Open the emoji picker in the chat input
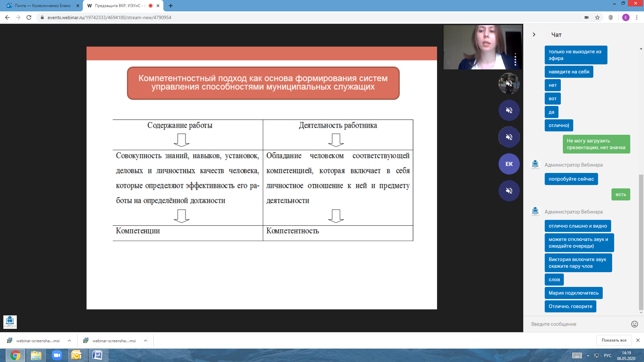The width and height of the screenshot is (644, 362). (x=634, y=324)
